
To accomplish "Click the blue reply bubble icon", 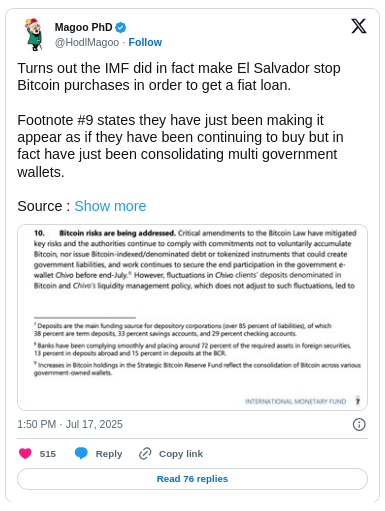I will click(81, 453).
